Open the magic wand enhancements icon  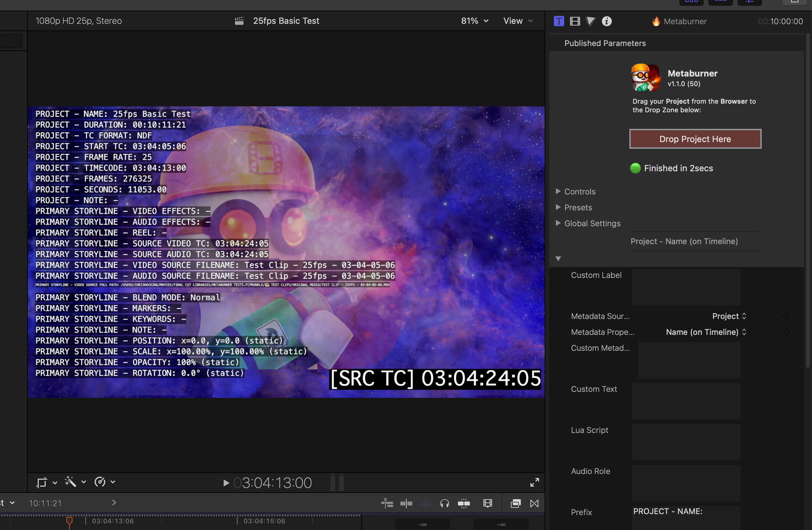(x=70, y=482)
